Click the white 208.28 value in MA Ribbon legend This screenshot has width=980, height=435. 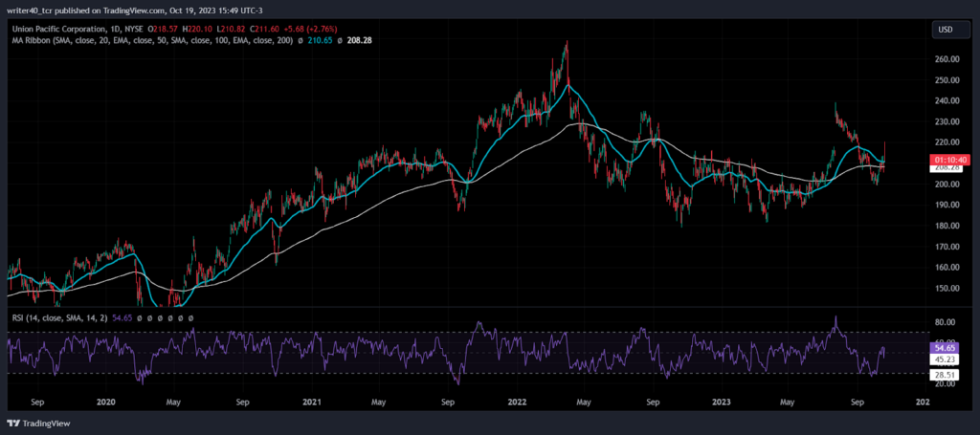click(x=360, y=40)
